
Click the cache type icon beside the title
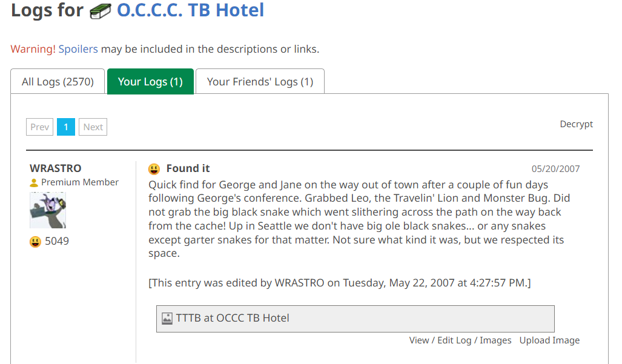pos(100,11)
